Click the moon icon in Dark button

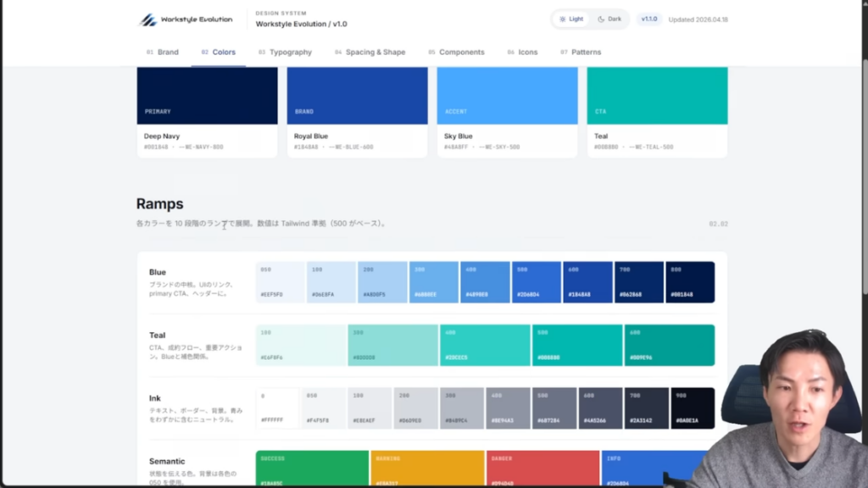pyautogui.click(x=602, y=19)
